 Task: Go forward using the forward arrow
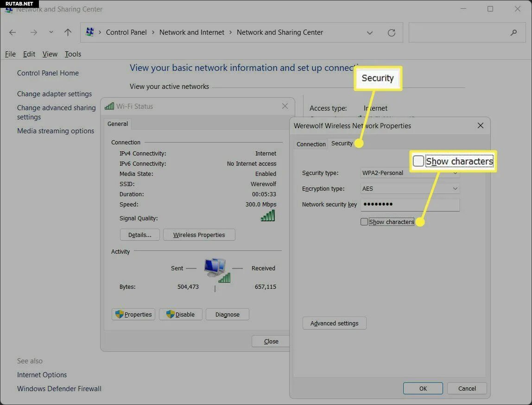tap(33, 32)
